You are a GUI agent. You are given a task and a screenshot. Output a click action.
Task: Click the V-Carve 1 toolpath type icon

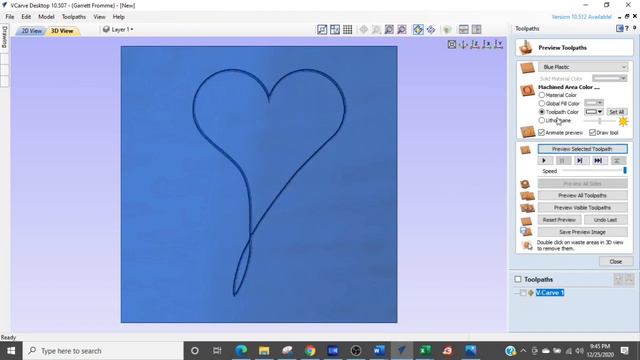(531, 293)
